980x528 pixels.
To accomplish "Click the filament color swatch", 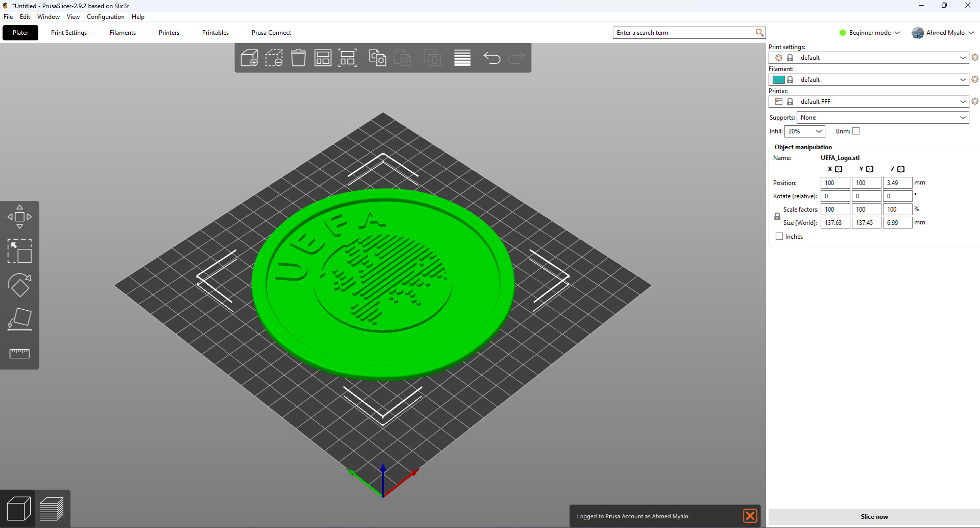I will click(778, 80).
